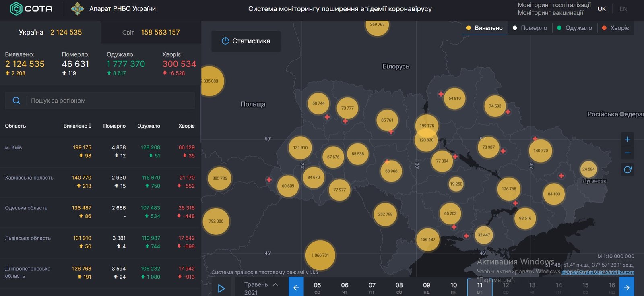The height and width of the screenshot is (296, 644).
Task: Select the Хворіє map filter
Action: [615, 28]
